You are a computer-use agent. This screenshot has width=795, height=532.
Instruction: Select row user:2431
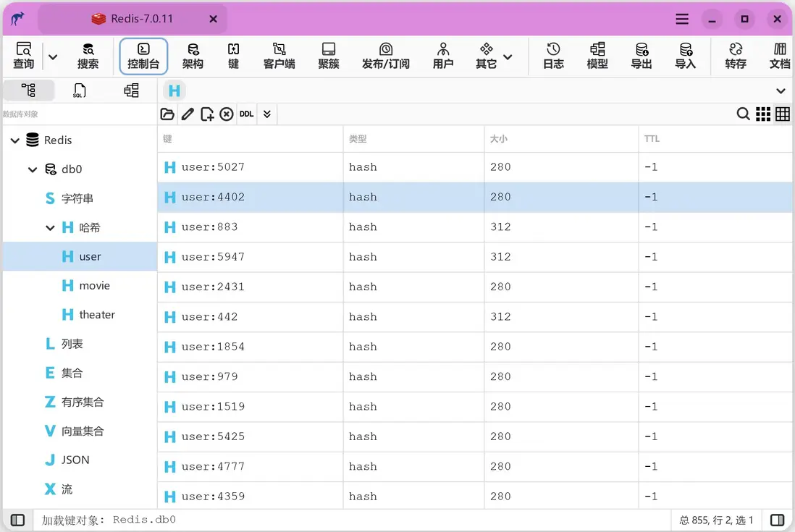[x=475, y=287]
